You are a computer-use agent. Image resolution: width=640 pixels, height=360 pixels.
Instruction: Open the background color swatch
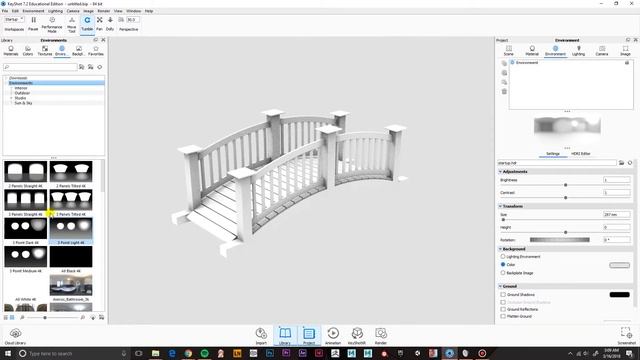619,265
